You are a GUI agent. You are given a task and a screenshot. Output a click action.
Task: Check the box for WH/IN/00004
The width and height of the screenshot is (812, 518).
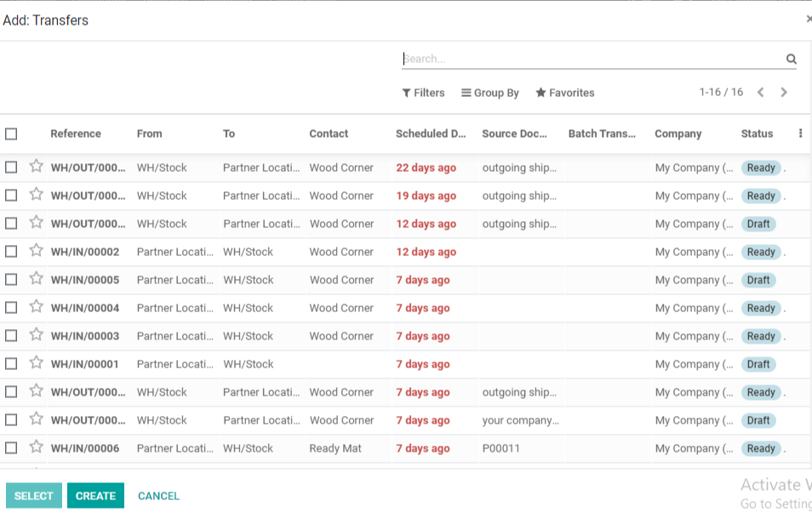11,308
